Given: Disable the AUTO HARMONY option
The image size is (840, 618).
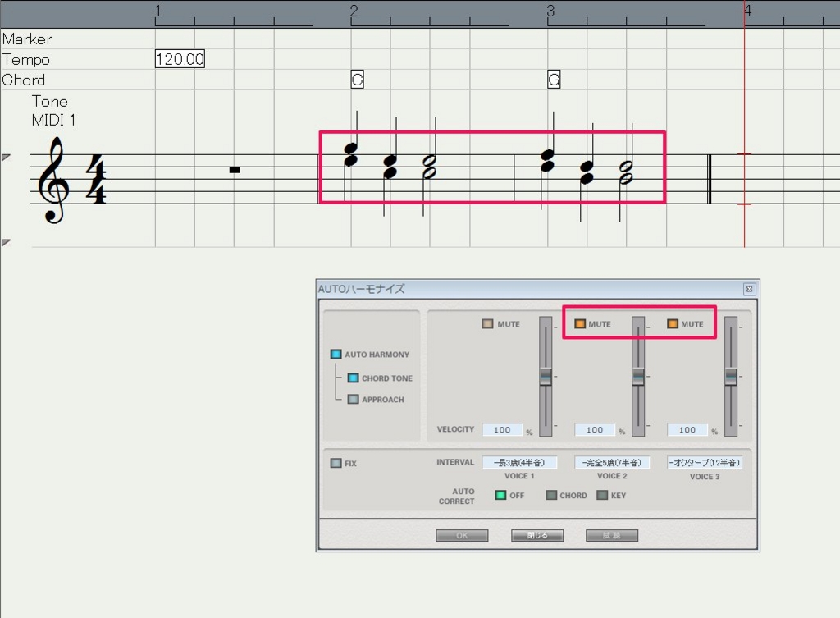Looking at the screenshot, I should [336, 355].
